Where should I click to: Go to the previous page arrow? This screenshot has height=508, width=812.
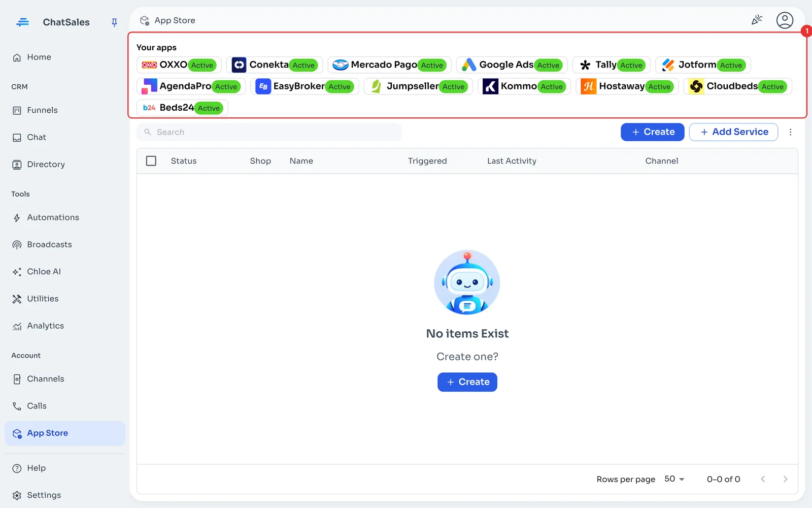coord(763,479)
